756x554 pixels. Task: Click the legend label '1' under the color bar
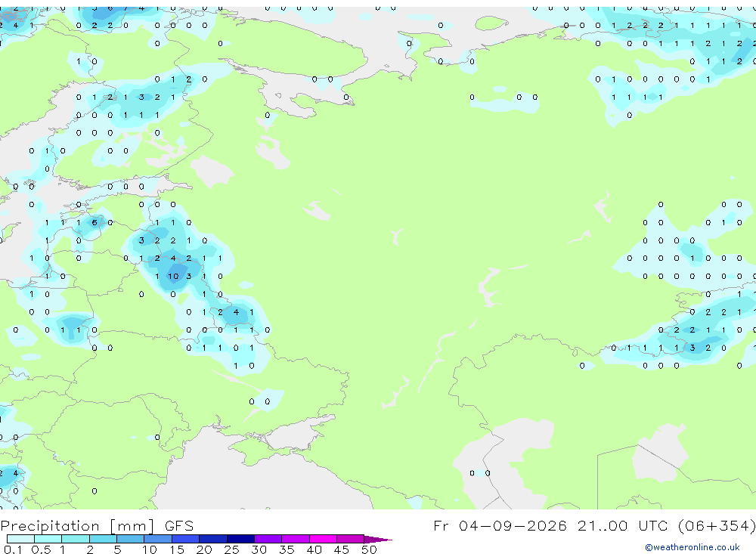63,549
